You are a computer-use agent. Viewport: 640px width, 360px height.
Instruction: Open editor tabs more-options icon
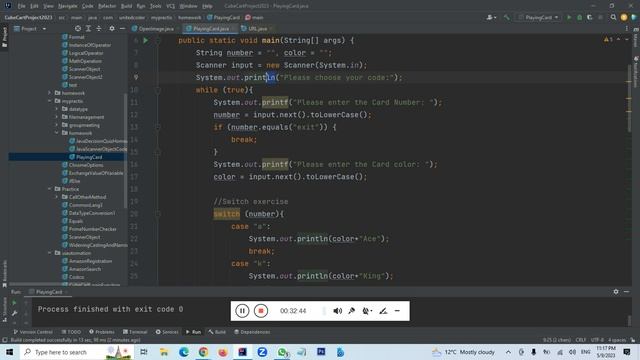click(x=627, y=29)
